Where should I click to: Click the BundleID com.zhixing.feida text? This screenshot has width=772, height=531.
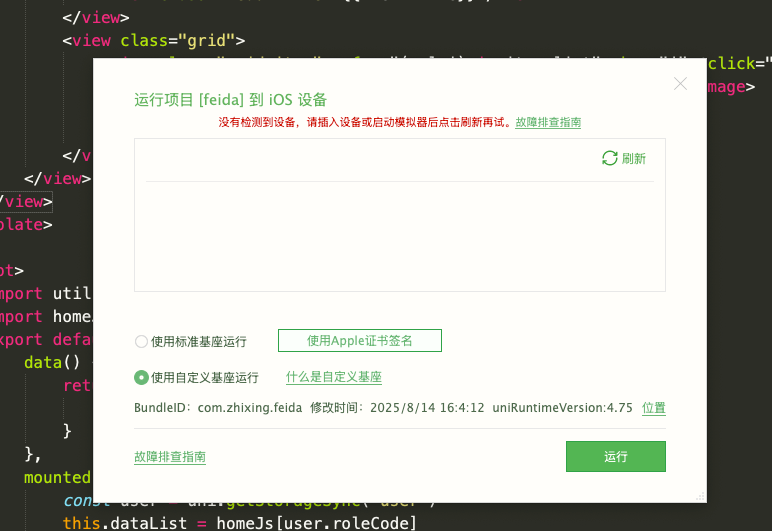(218, 408)
